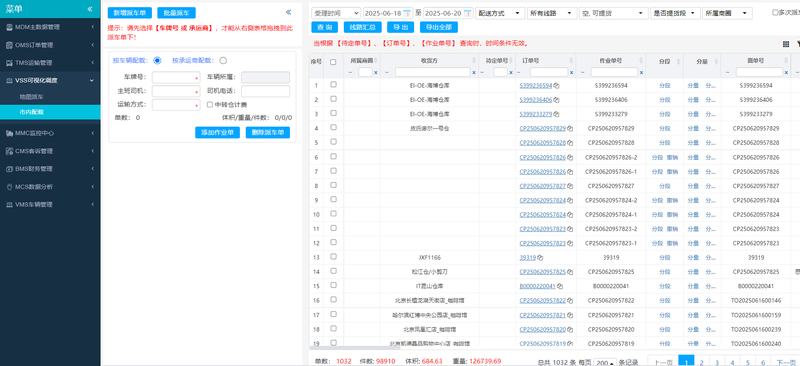Screen dimensions: 800x366
Task: Open the 地图派车 submenu item
Action: point(32,96)
